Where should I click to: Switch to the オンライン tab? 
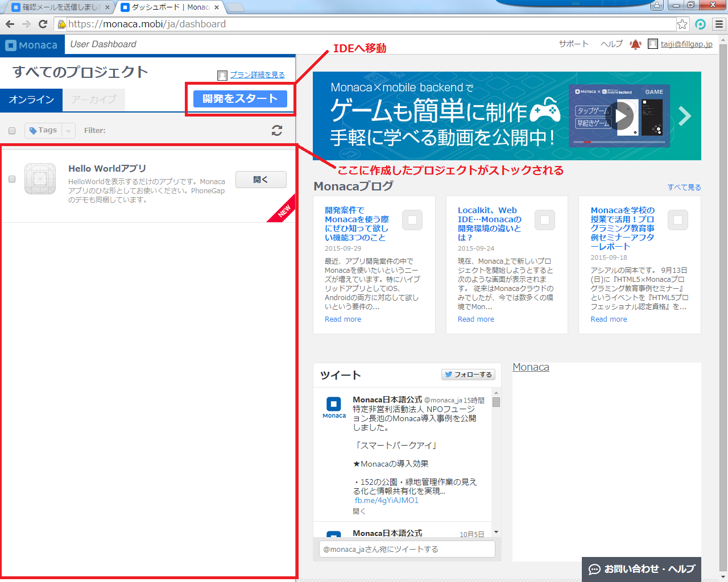click(x=31, y=99)
